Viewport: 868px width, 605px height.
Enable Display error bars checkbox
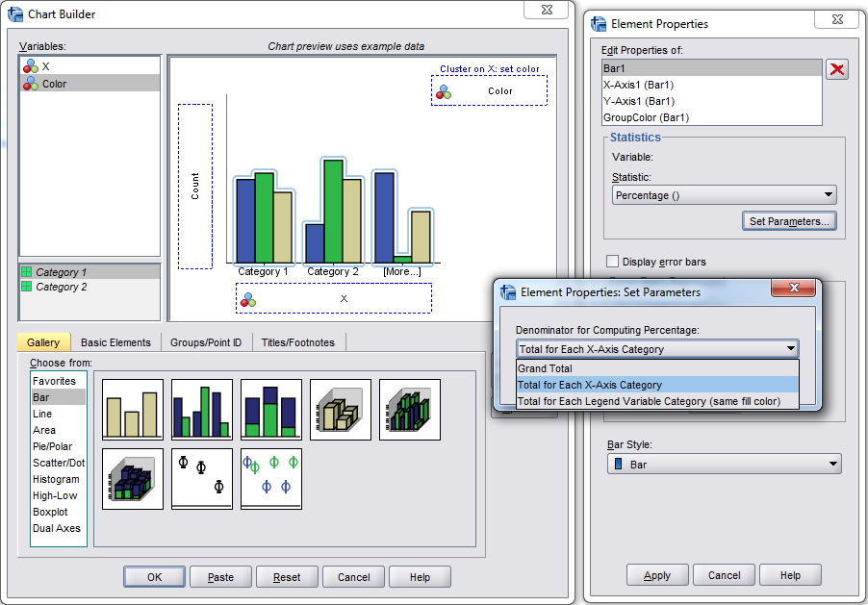(x=612, y=262)
